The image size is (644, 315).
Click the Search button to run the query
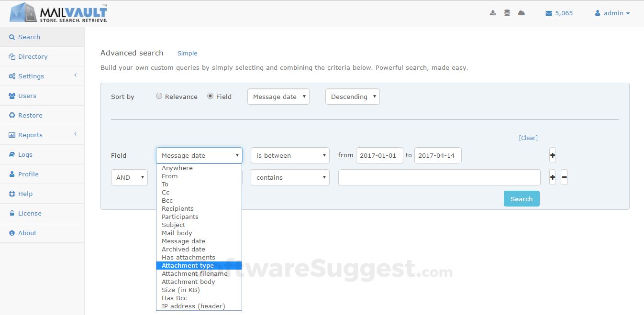(x=522, y=198)
